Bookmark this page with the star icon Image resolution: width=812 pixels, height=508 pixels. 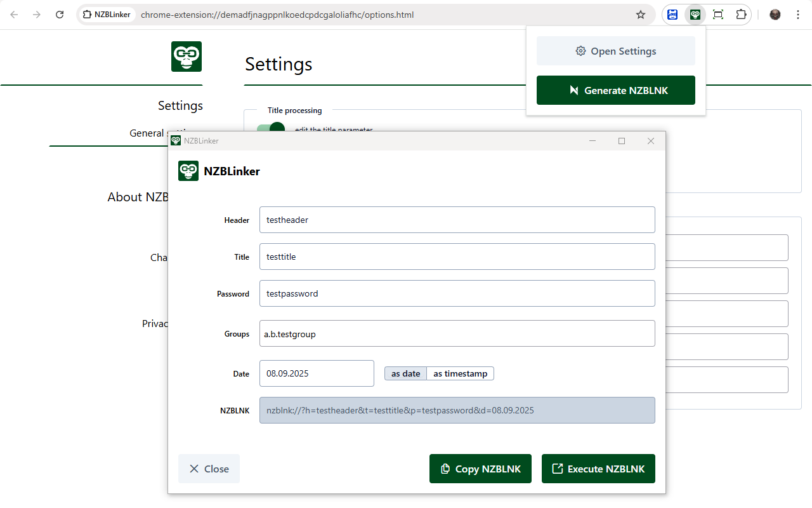tap(641, 15)
